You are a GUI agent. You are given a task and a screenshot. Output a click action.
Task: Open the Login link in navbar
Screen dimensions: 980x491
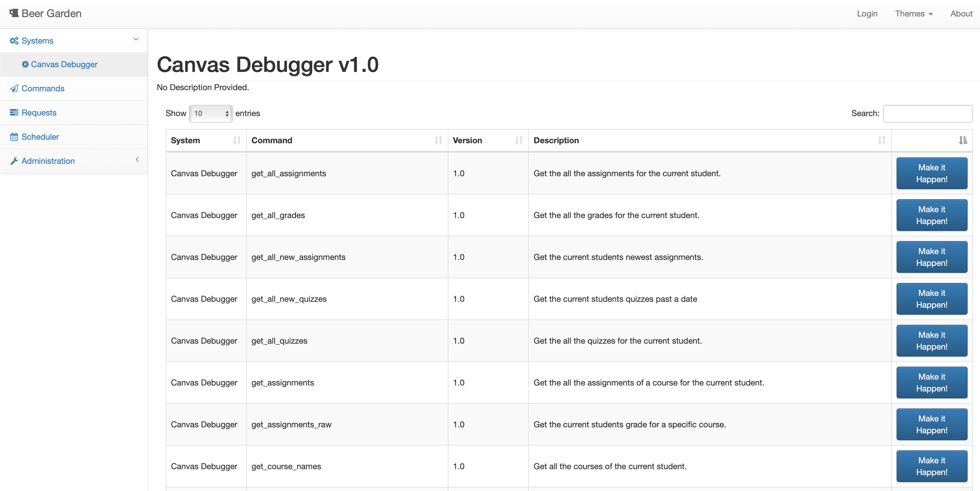point(867,14)
